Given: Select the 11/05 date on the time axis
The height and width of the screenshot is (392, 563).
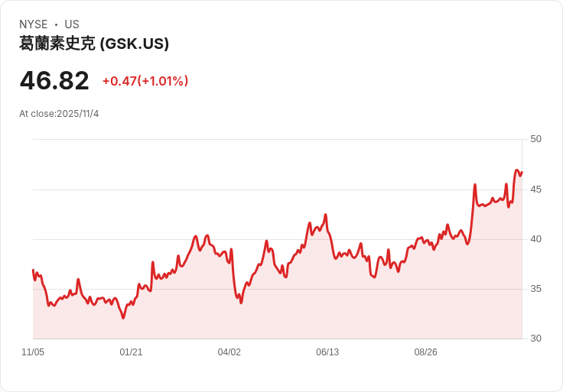Looking at the screenshot, I should 33,352.
